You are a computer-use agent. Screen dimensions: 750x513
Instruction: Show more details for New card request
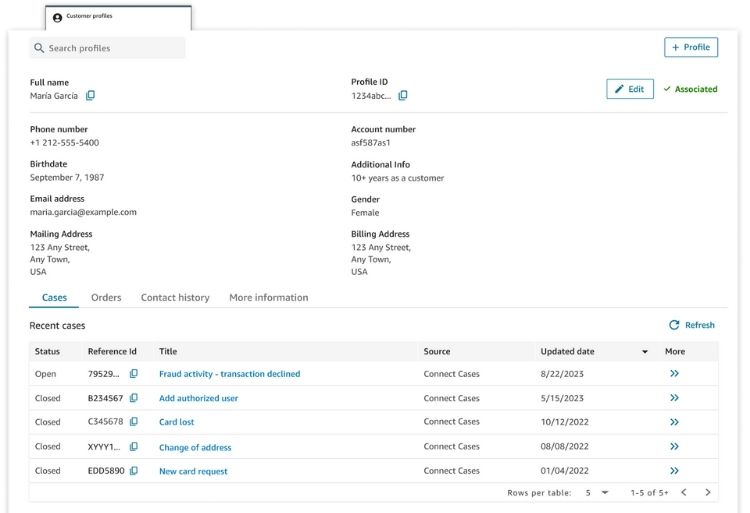674,471
